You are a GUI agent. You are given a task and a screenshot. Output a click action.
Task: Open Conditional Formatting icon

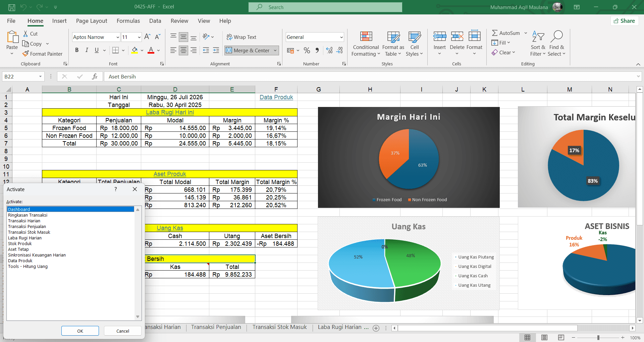pyautogui.click(x=366, y=37)
